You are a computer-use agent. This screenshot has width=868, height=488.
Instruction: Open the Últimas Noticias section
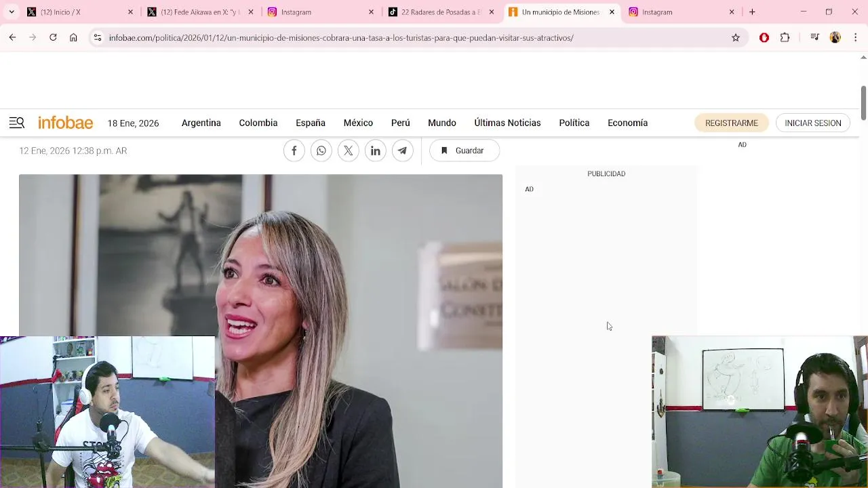tap(507, 123)
